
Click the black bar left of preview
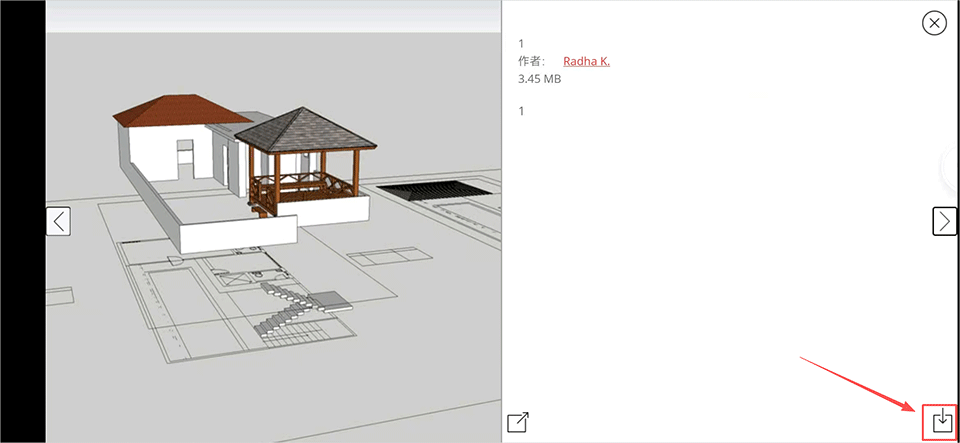click(x=22, y=221)
